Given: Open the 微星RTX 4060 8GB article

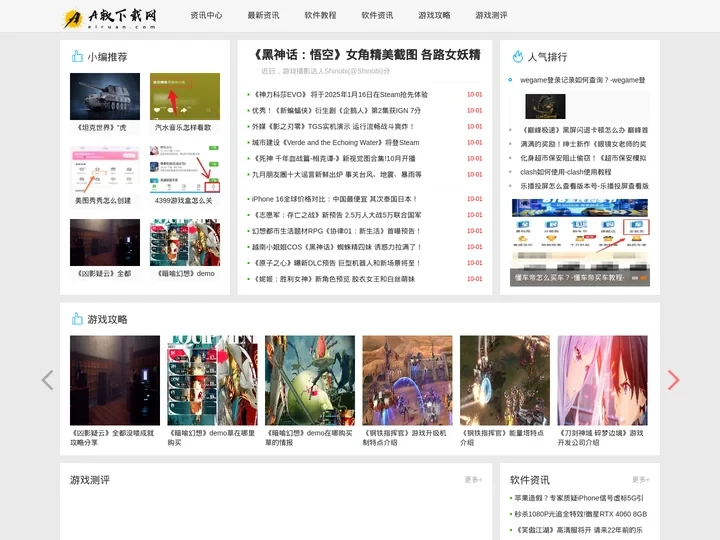Looking at the screenshot, I should pos(580,514).
